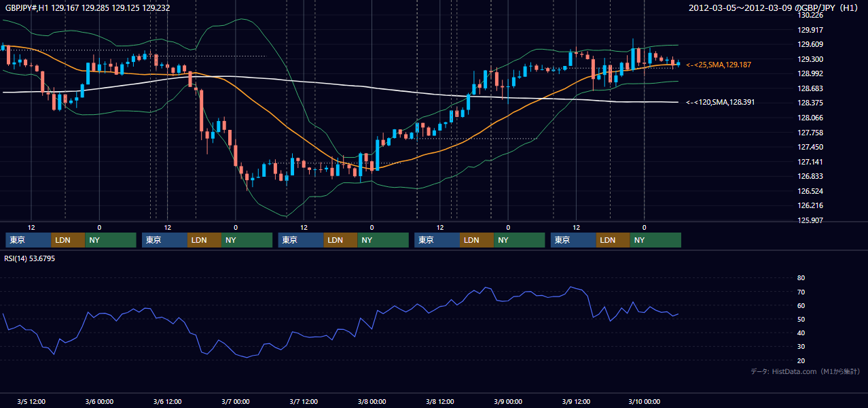
Task: Click price axis value 128.683
Action: pos(810,88)
